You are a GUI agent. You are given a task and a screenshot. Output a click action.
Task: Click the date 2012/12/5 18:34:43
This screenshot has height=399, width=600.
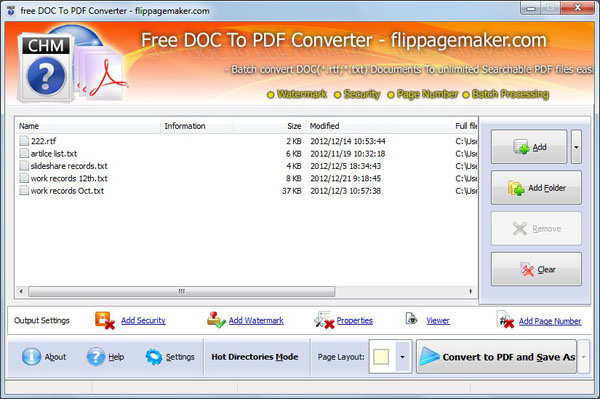[346, 166]
